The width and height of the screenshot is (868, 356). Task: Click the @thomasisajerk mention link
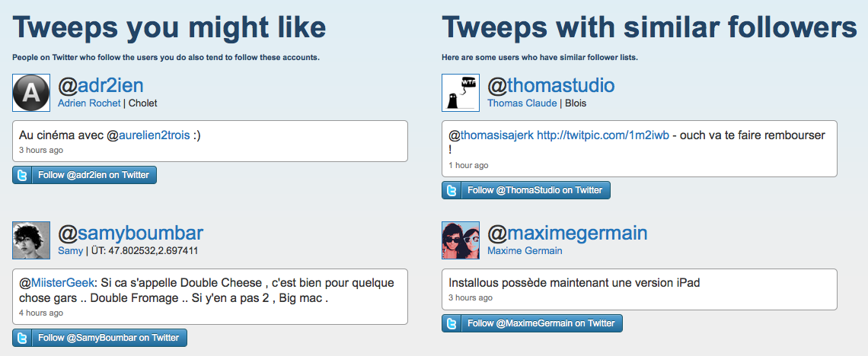[491, 135]
